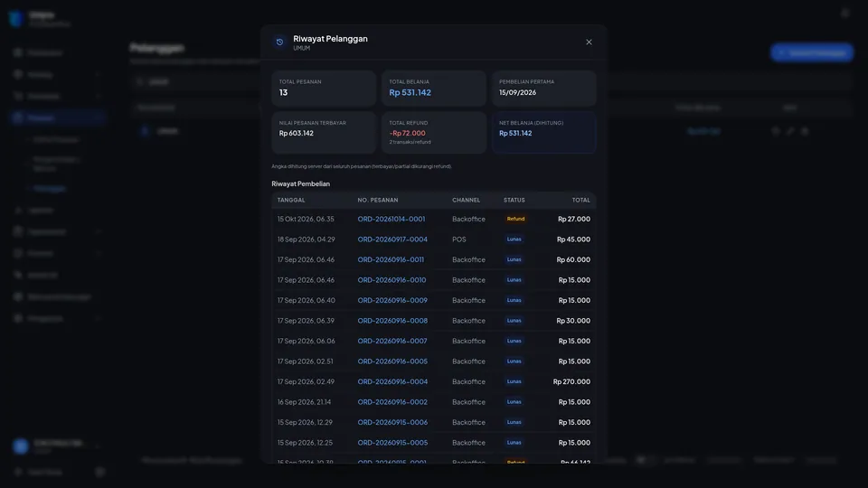The width and height of the screenshot is (868, 488).
Task: Click the total Rp 270.000
Action: click(571, 381)
